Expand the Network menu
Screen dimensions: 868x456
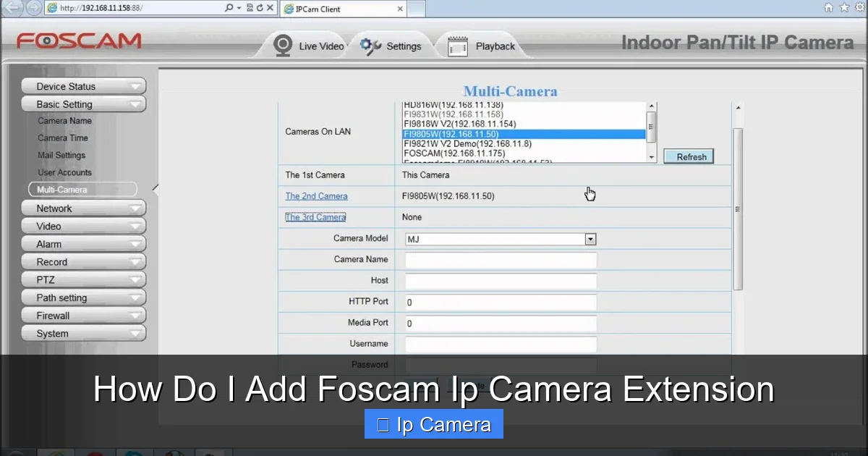(83, 208)
